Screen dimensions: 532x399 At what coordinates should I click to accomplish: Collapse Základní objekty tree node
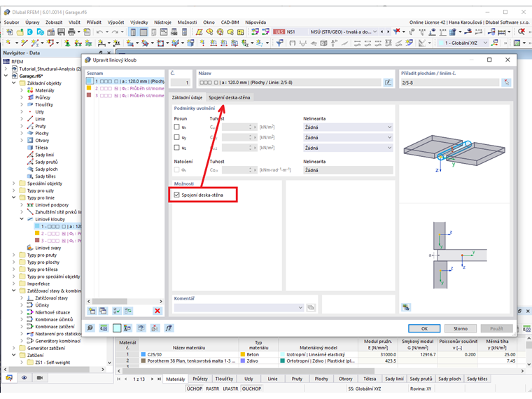click(14, 83)
